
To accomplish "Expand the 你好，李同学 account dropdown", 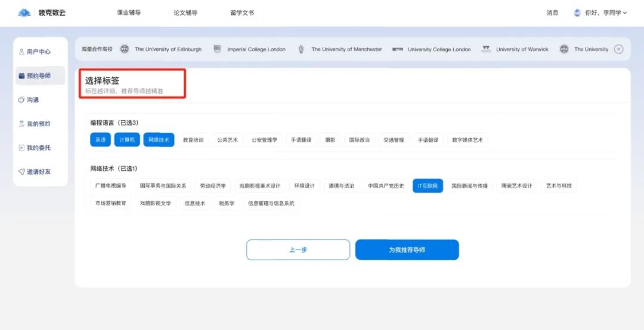I will [x=606, y=13].
